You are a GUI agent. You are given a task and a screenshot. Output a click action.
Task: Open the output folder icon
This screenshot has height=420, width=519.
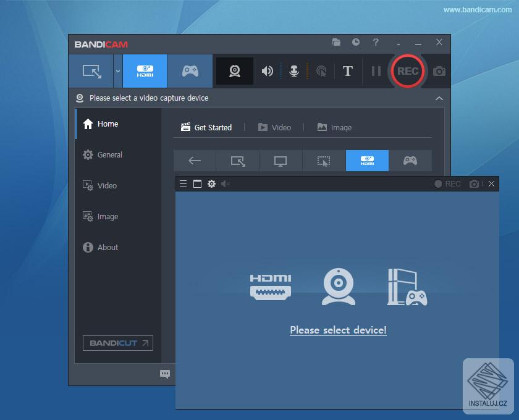click(336, 42)
